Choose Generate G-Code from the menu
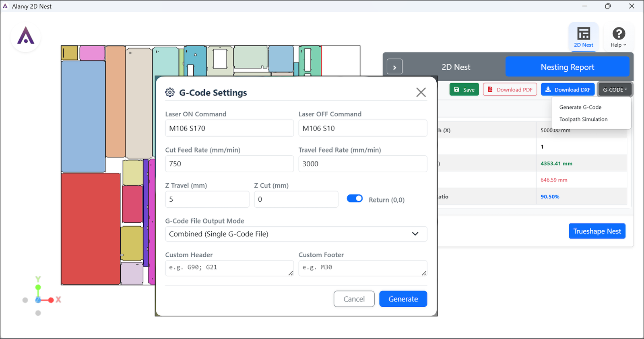This screenshot has height=339, width=644. [580, 107]
